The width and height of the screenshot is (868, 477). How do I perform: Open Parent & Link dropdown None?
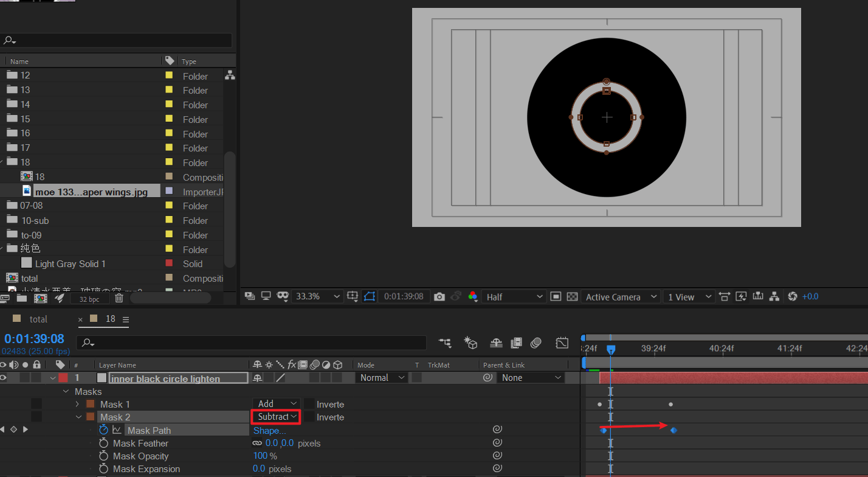(531, 378)
